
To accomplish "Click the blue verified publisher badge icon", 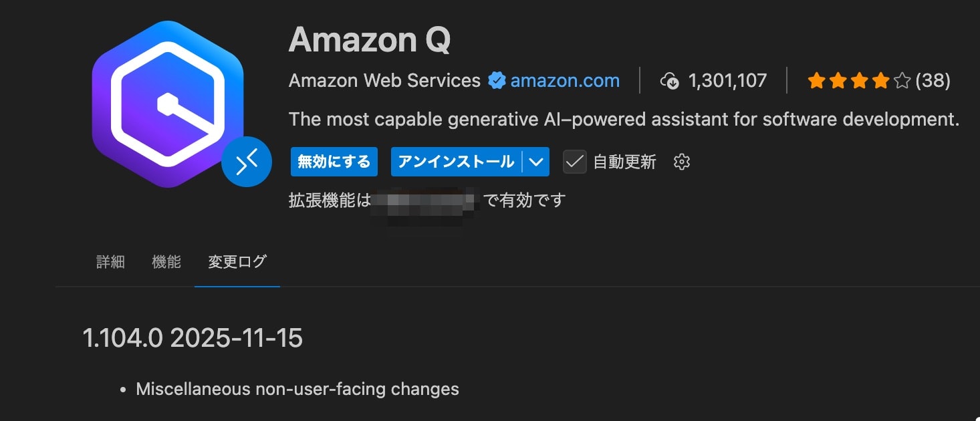I will [x=496, y=80].
